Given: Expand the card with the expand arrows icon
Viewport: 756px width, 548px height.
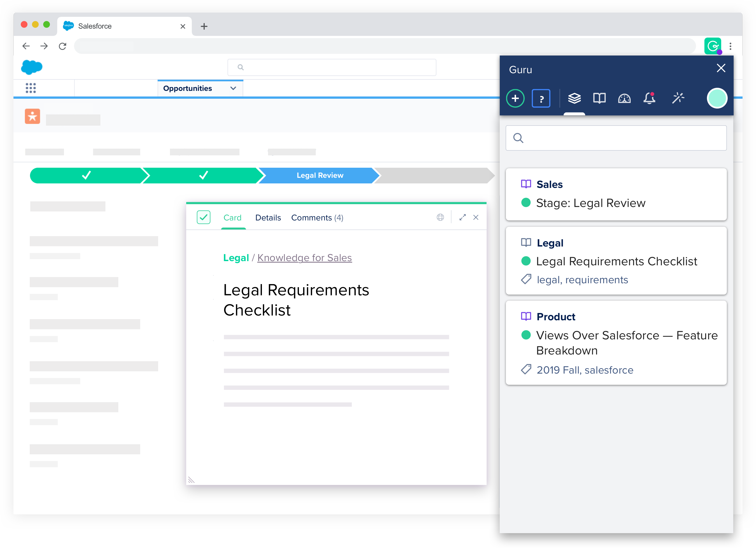Looking at the screenshot, I should coord(462,217).
